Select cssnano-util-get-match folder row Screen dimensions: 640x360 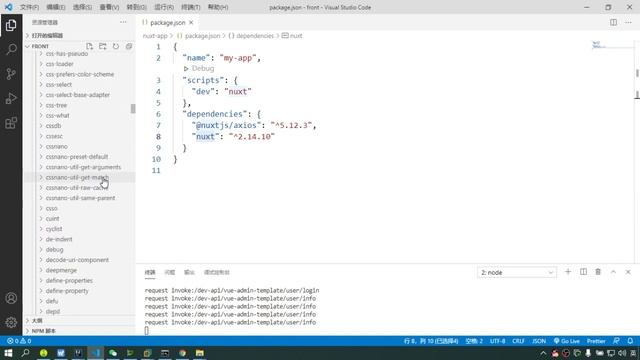(x=80, y=178)
